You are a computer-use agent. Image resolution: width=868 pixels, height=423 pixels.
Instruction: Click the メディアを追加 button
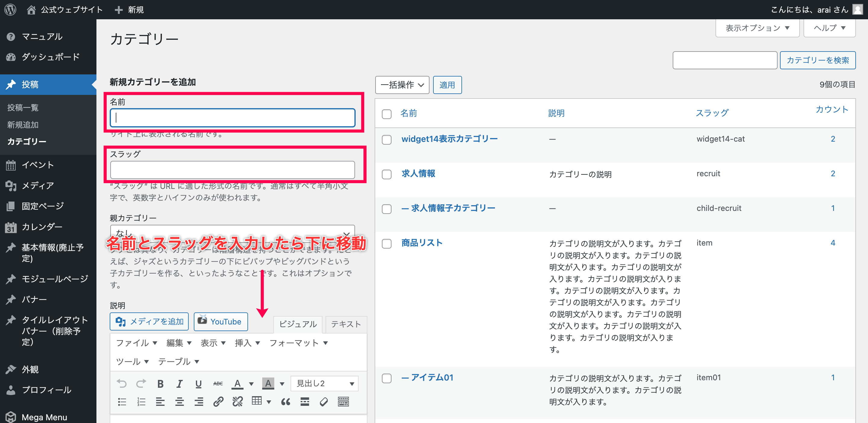point(149,322)
